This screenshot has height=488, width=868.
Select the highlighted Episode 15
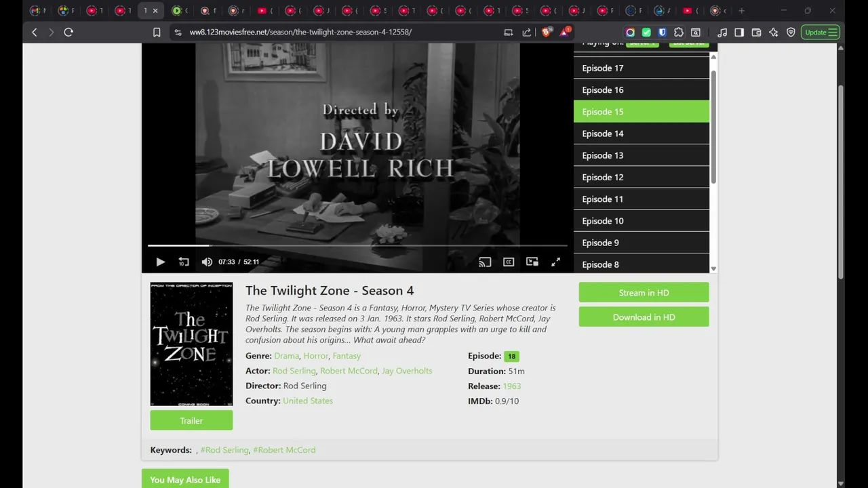click(x=641, y=112)
